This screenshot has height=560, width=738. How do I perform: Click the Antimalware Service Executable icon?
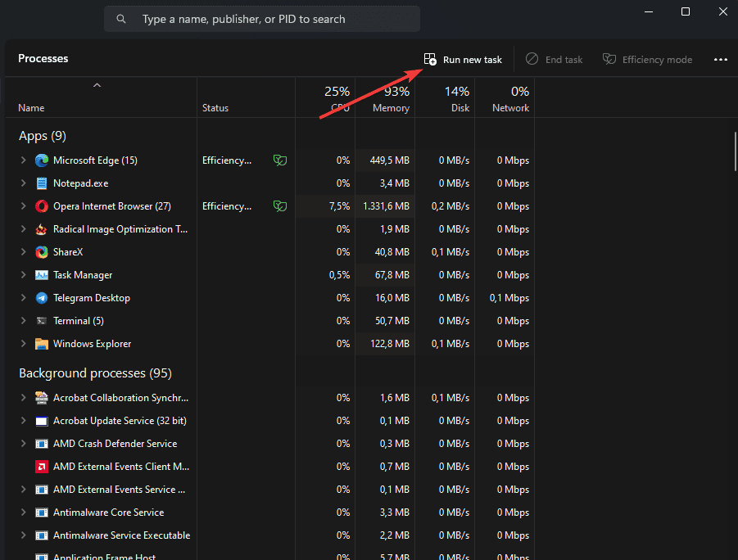pyautogui.click(x=42, y=535)
